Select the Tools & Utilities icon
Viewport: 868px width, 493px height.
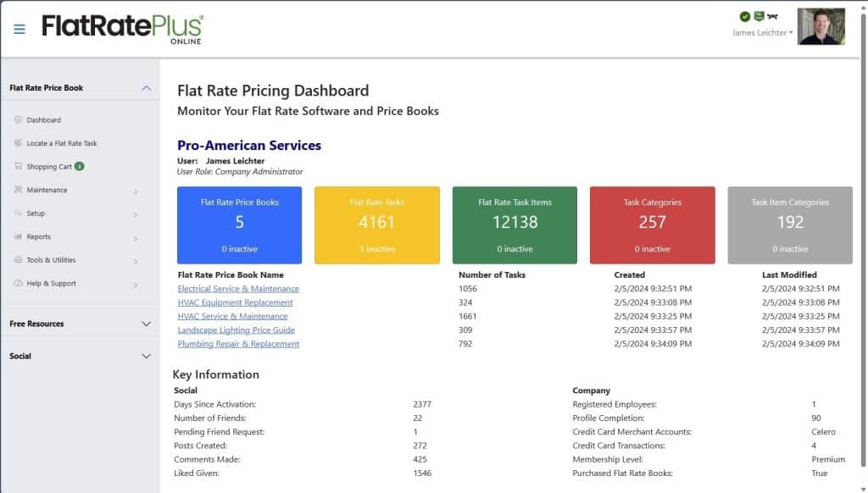(x=17, y=259)
